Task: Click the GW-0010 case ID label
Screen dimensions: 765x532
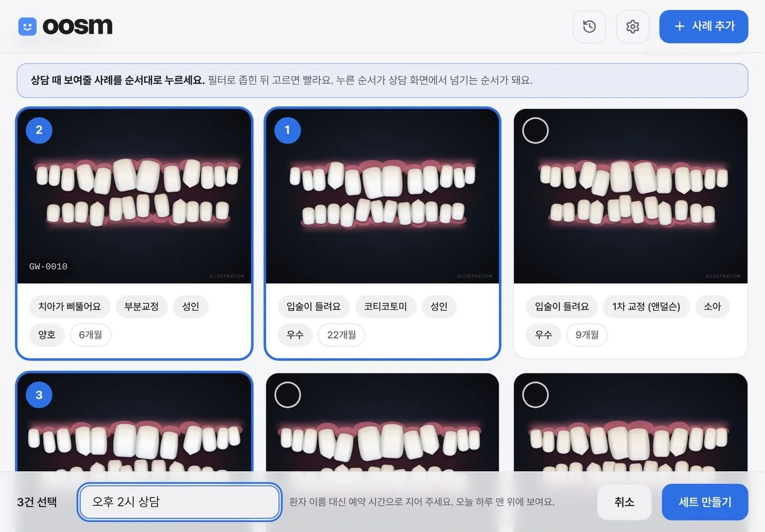Action: point(48,267)
